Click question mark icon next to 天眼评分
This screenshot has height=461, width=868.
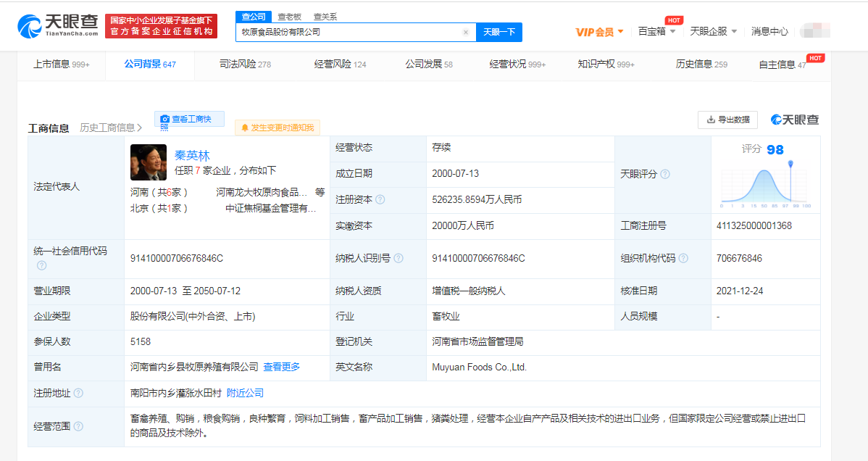pyautogui.click(x=665, y=174)
